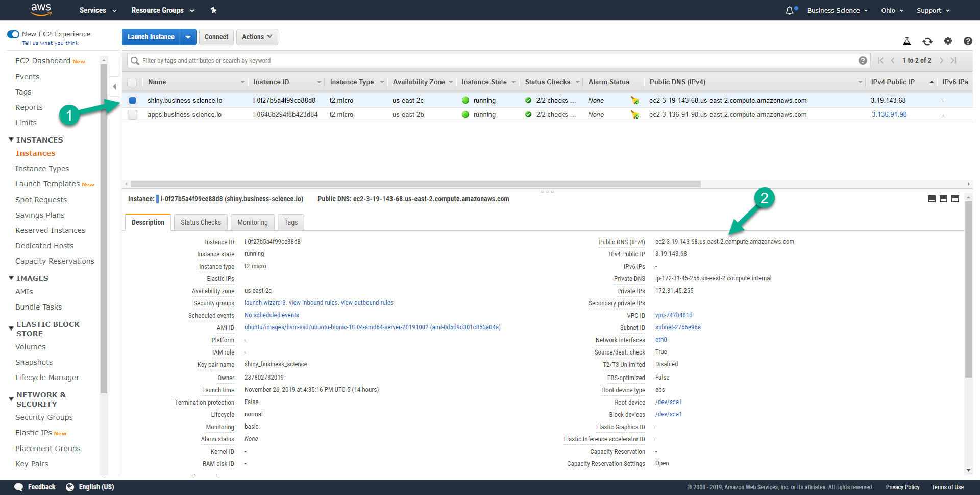This screenshot has width=980, height=495.
Task: Tick the select-all instances checkbox
Action: click(x=132, y=82)
